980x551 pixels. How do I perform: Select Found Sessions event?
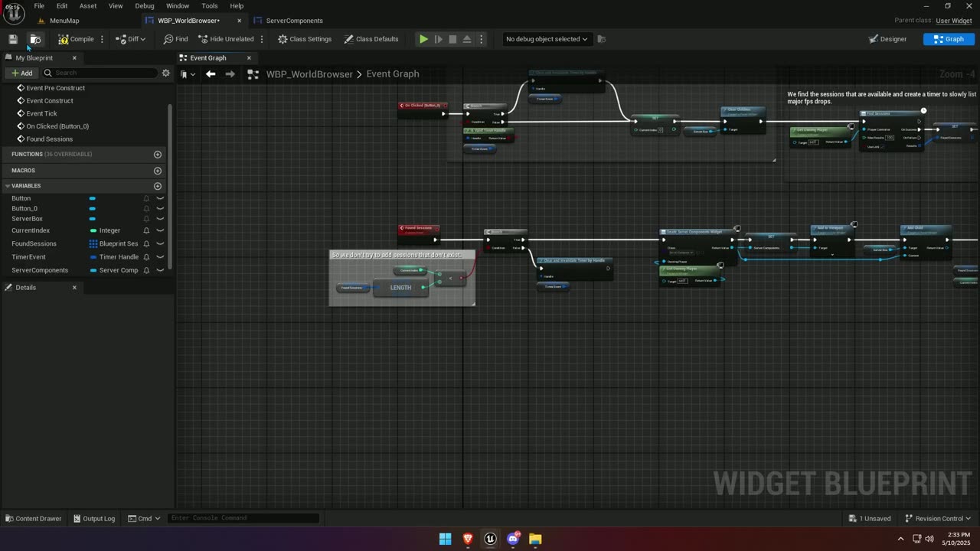(x=50, y=139)
